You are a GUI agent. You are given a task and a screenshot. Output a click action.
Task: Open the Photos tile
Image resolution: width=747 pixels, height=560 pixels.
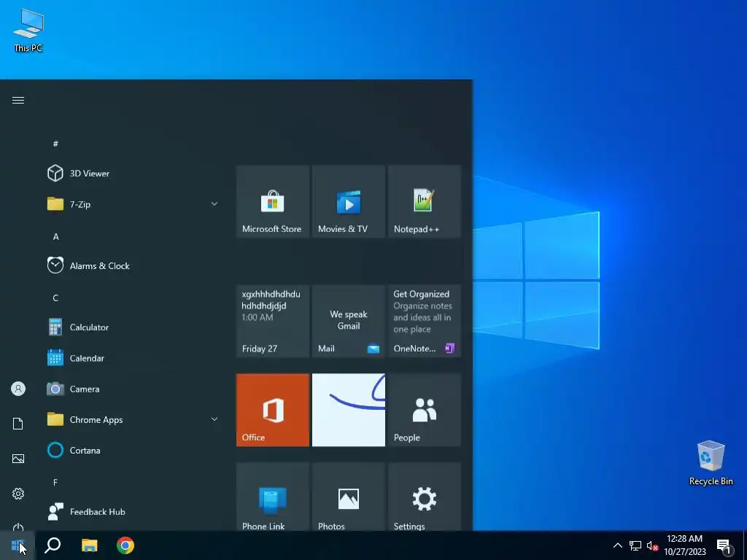(348, 497)
